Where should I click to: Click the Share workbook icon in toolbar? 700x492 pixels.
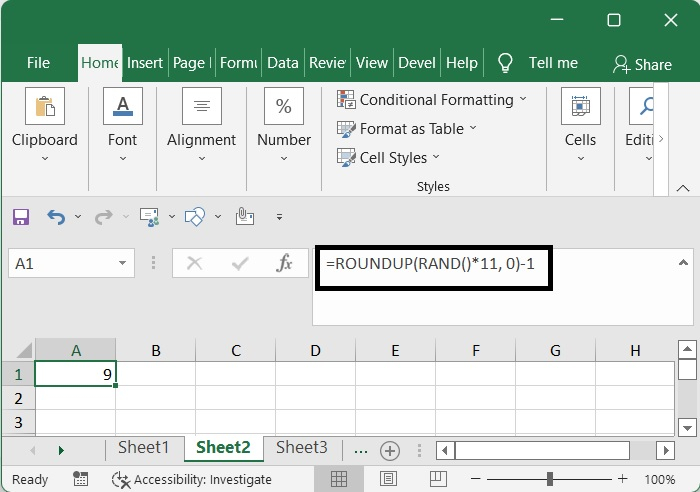pyautogui.click(x=150, y=217)
